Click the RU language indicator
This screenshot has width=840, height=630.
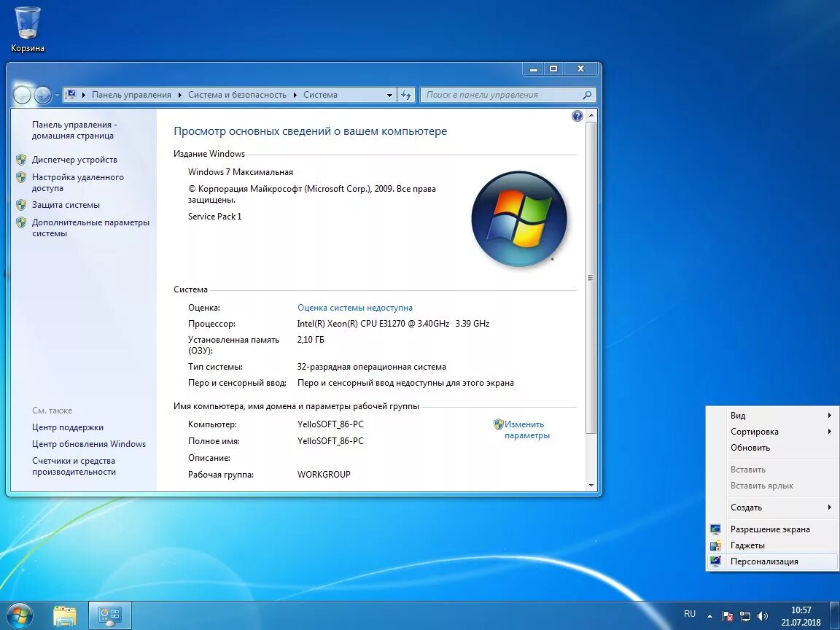coord(690,614)
